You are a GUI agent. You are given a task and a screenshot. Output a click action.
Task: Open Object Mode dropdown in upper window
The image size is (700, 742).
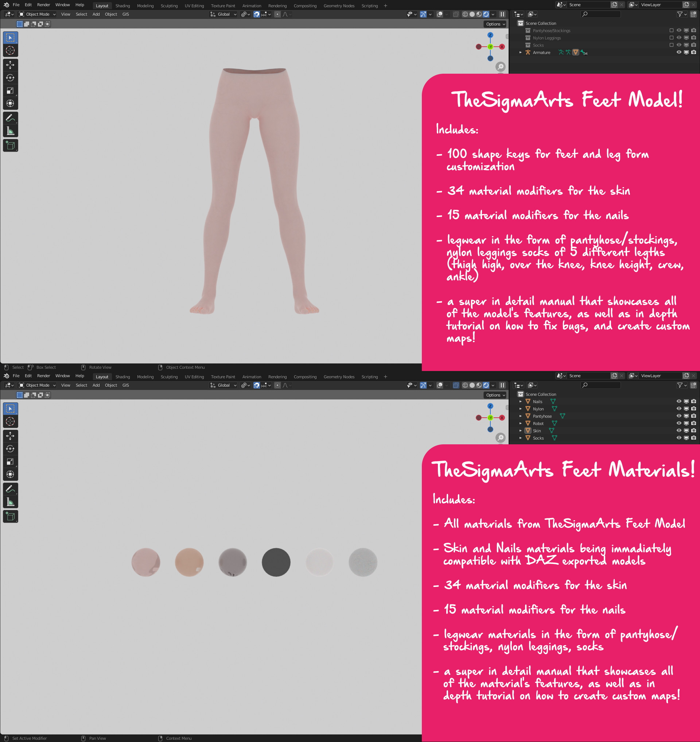[37, 14]
